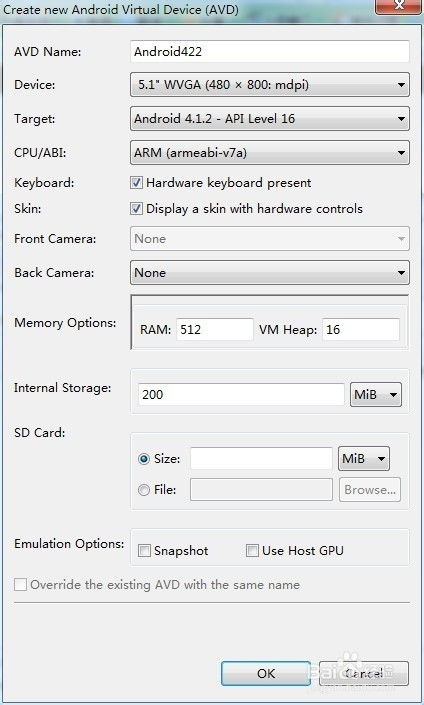The image size is (424, 705).
Task: Open the Internal Storage MiB unit dropdown
Action: pyautogui.click(x=376, y=395)
